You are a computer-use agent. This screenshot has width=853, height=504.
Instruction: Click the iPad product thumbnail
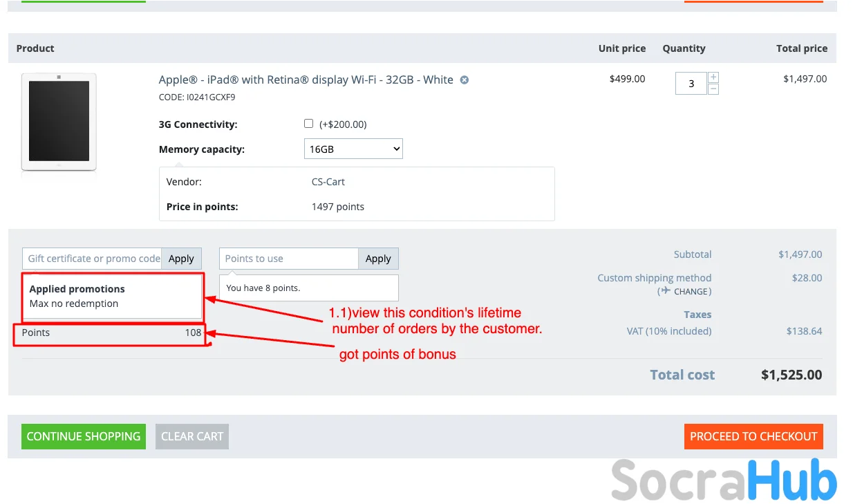tap(59, 122)
